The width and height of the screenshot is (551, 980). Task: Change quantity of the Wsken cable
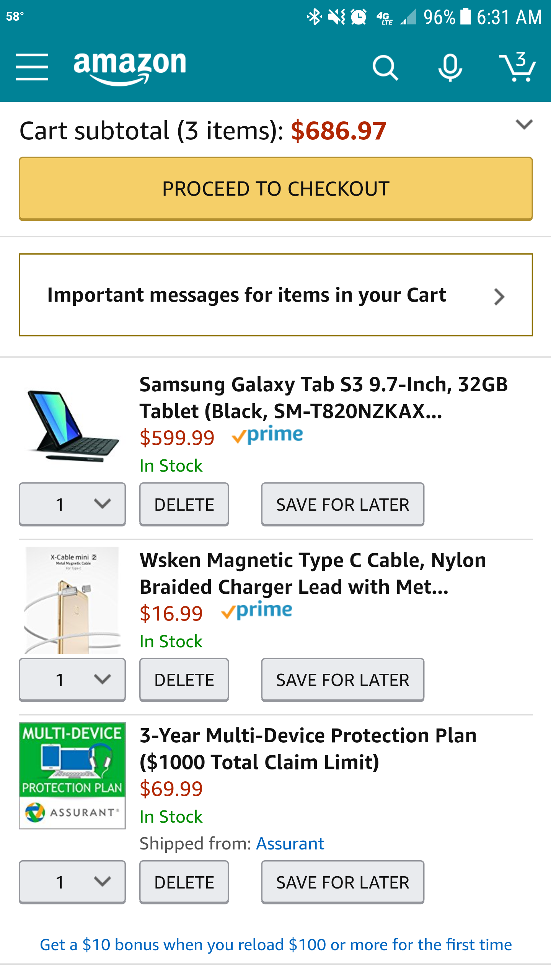[72, 680]
